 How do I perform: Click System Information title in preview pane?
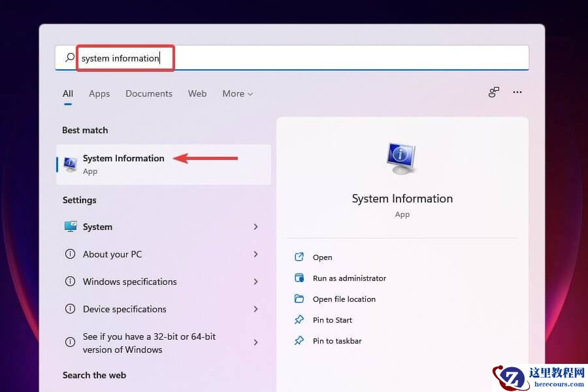tap(402, 199)
